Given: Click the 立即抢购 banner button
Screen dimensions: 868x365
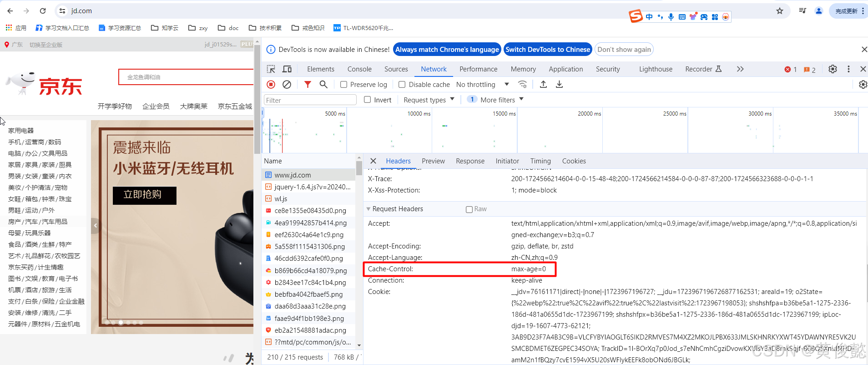Looking at the screenshot, I should (144, 195).
